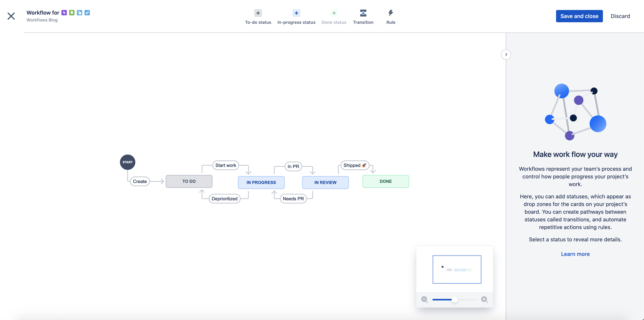Image resolution: width=644 pixels, height=320 pixels.
Task: Add a Done status
Action: point(334,17)
